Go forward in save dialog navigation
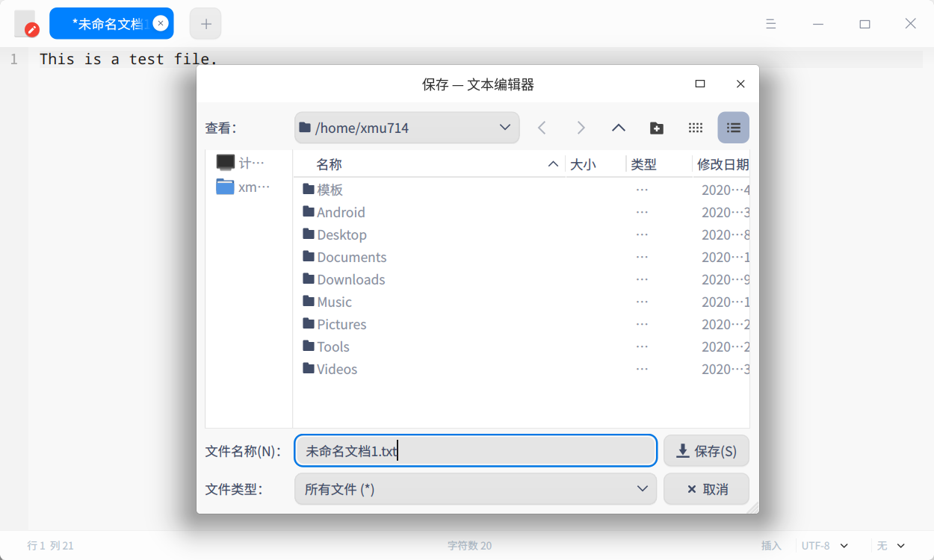934x560 pixels. tap(581, 128)
